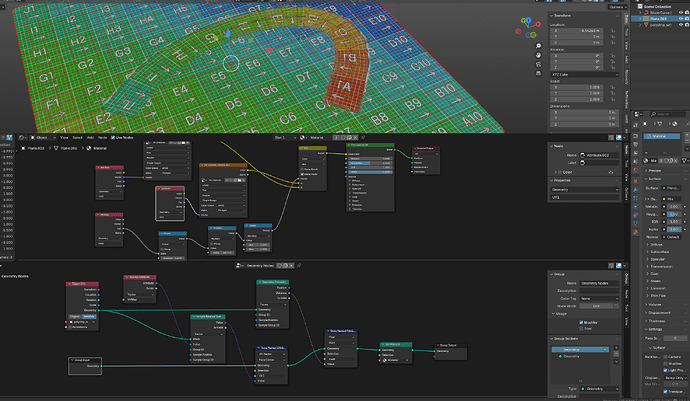This screenshot has width=690, height=401.
Task: Expand the Preview section in material properties
Action: click(x=646, y=170)
